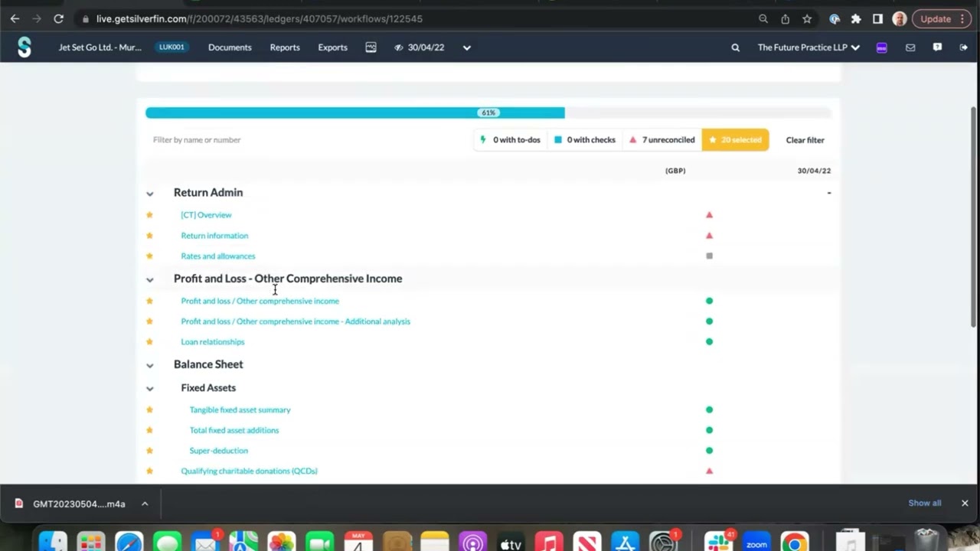Open Finder from the dock
This screenshot has width=980, height=551.
pos(53,543)
